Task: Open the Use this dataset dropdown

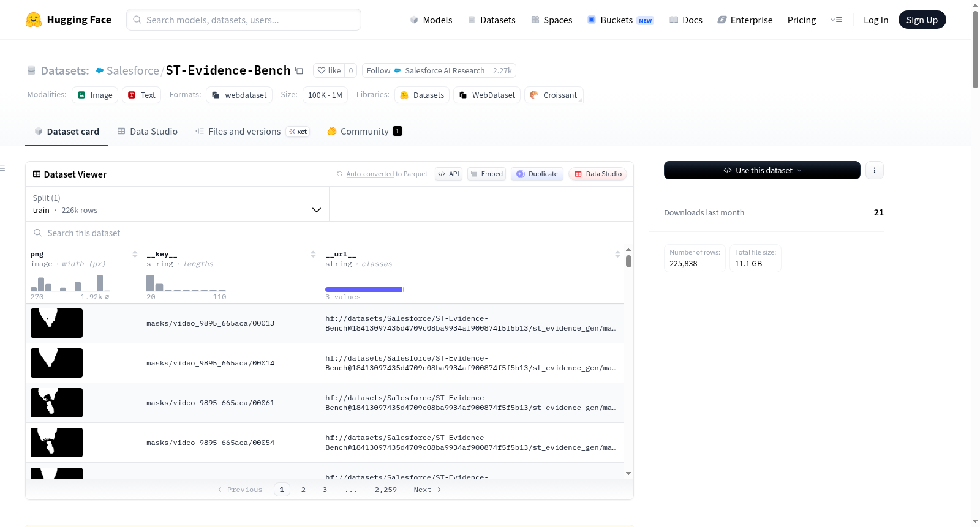Action: click(762, 170)
